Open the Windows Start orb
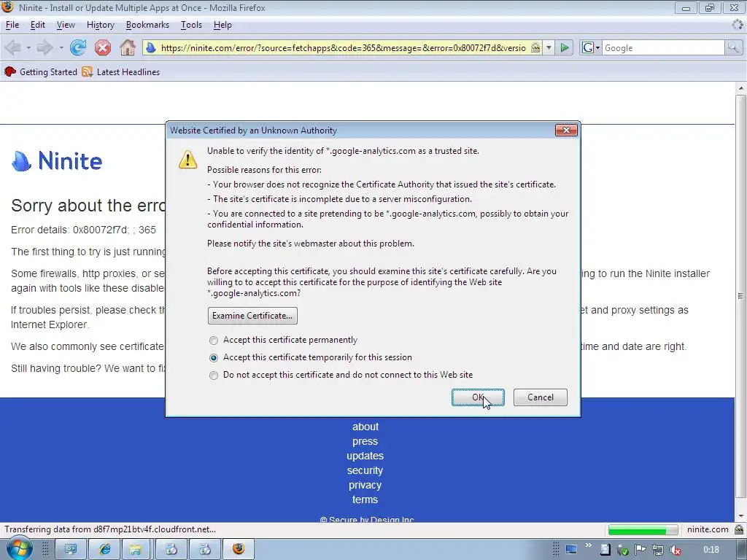The width and height of the screenshot is (747, 560). point(18,549)
